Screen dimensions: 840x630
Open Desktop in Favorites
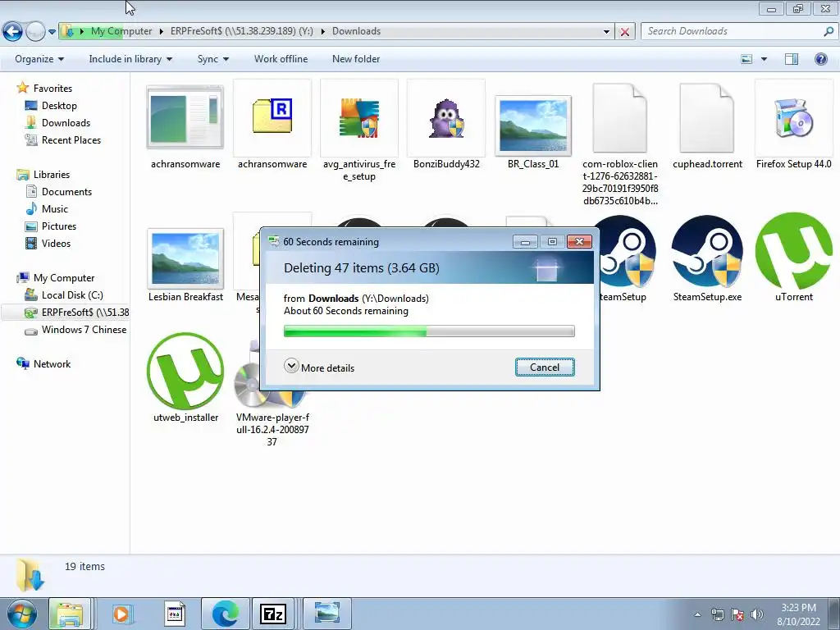[x=59, y=106]
